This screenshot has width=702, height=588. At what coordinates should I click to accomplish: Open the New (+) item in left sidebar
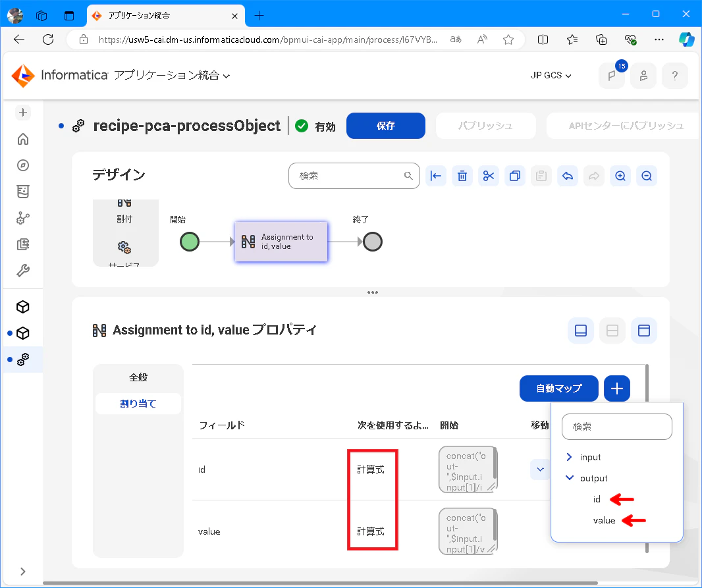point(23,113)
